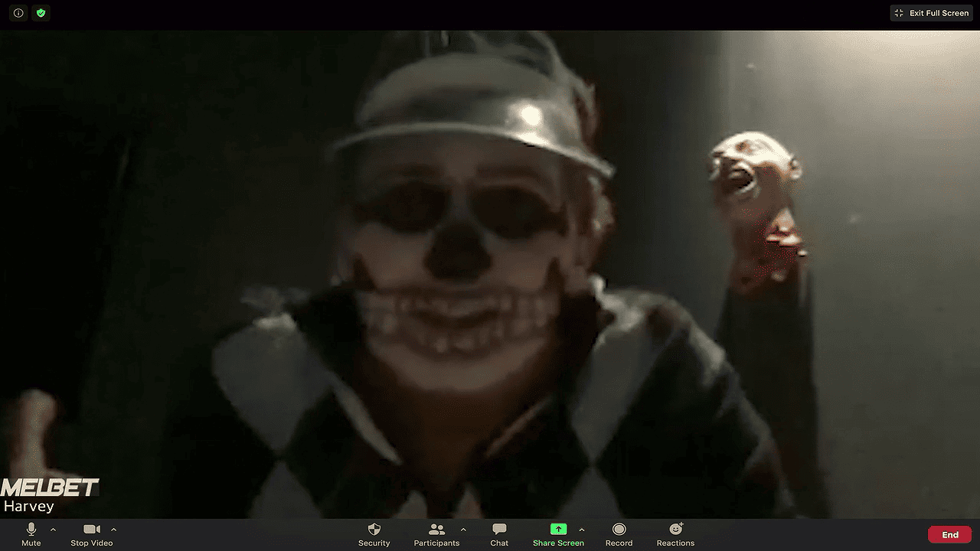The width and height of the screenshot is (980, 551).
Task: Mute the microphone
Action: coord(31,534)
